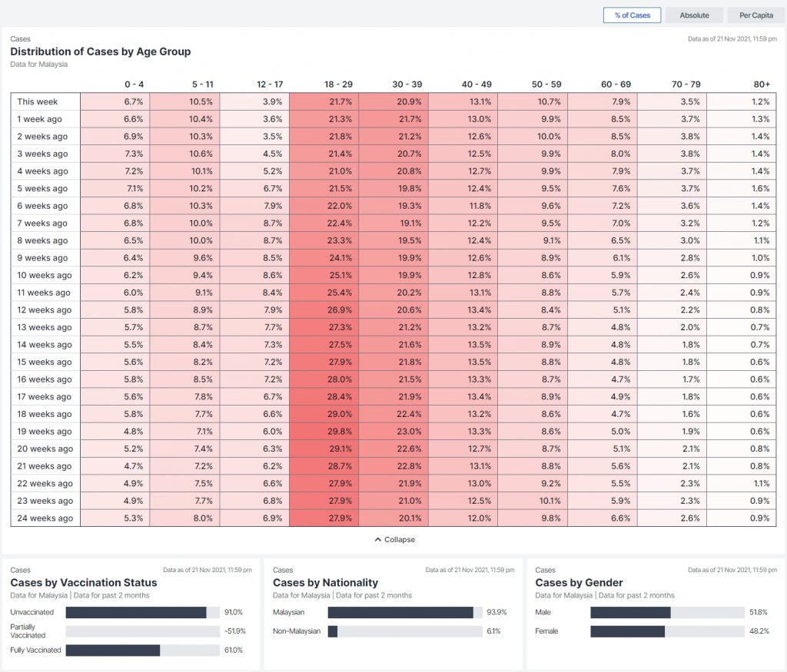Image resolution: width=787 pixels, height=672 pixels.
Task: Select the 24 weeks ago row label
Action: (x=45, y=518)
